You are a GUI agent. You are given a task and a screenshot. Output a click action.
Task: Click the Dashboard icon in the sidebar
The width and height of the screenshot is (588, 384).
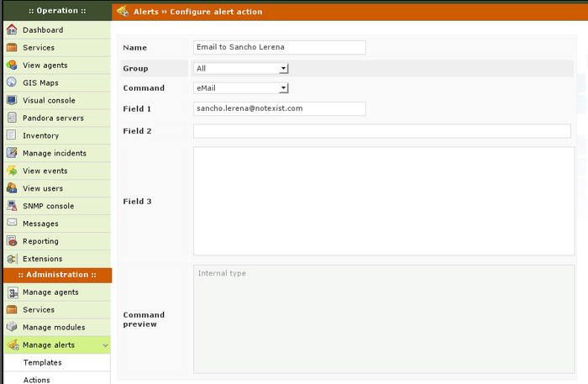pos(12,30)
